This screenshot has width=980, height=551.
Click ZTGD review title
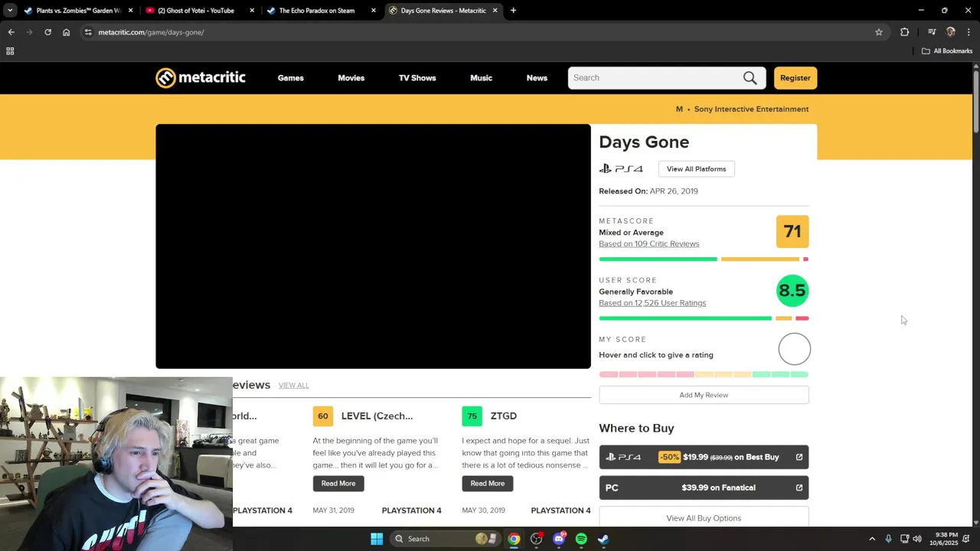point(503,416)
